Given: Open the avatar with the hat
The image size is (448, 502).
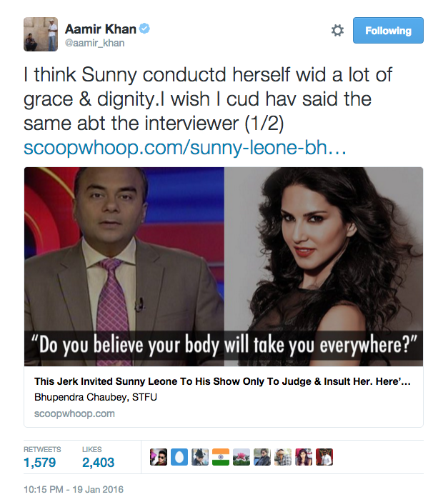Looking at the screenshot, I should (x=200, y=457).
